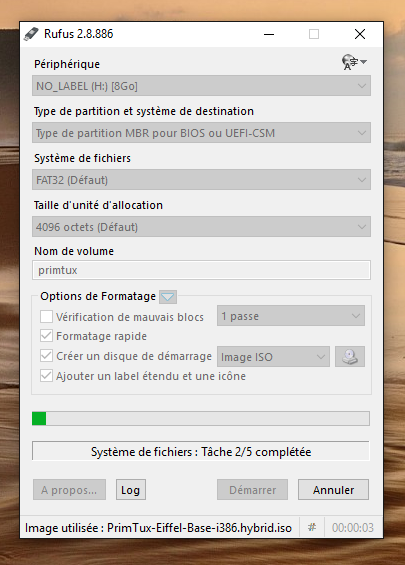Click the Périphérique label

tap(67, 64)
